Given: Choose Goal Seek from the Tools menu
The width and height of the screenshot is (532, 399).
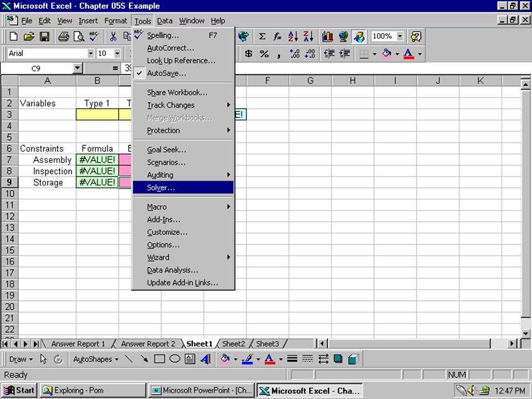Looking at the screenshot, I should click(183, 150).
